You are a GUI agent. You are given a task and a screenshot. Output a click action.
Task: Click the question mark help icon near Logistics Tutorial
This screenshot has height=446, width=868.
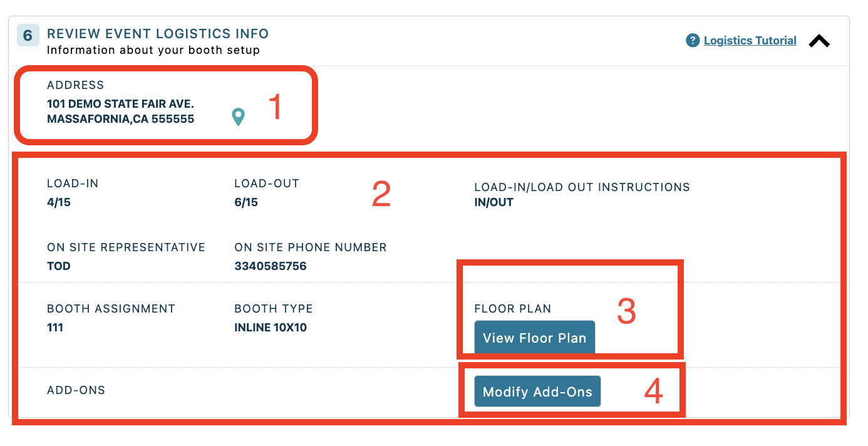692,40
